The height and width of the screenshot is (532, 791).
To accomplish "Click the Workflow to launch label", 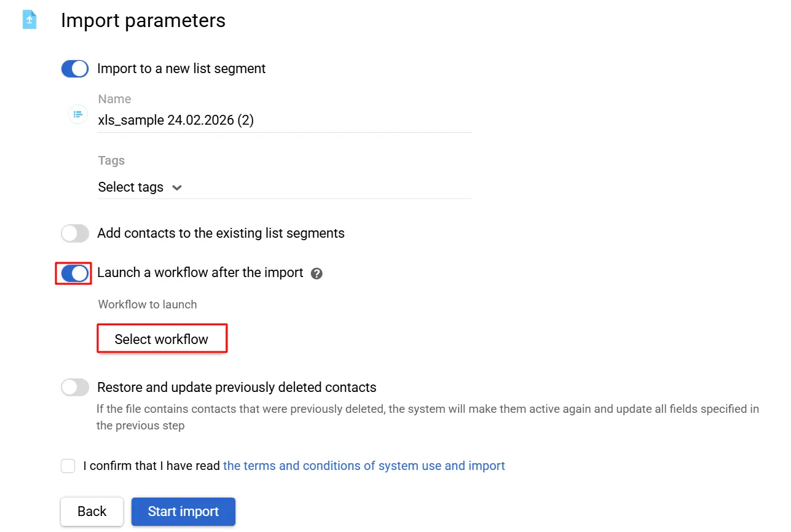I will tap(147, 304).
